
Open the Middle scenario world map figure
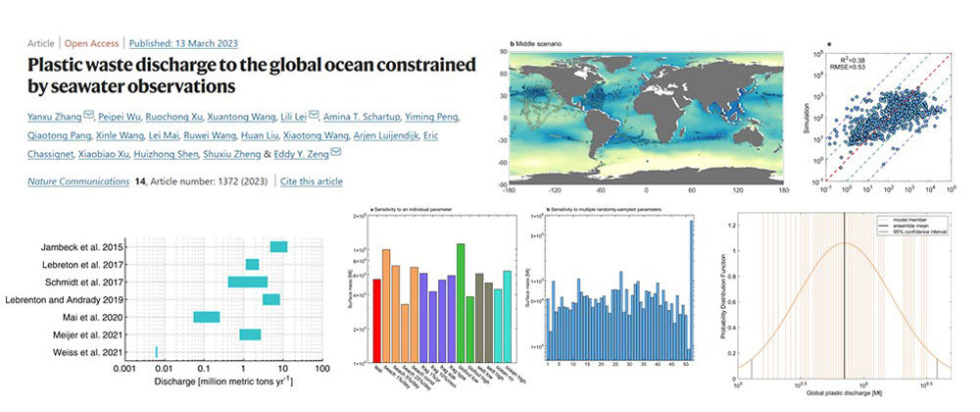pos(646,117)
